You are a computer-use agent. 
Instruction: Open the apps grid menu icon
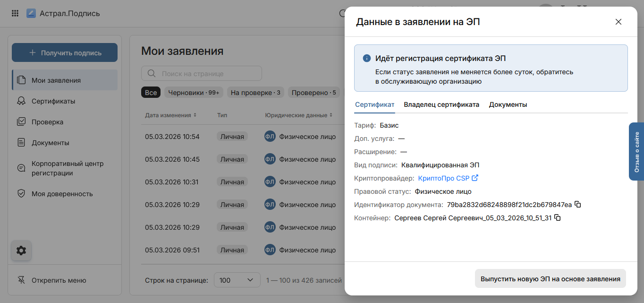click(15, 13)
